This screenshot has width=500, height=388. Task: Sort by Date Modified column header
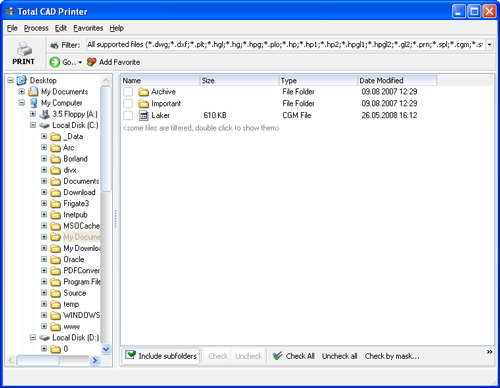pyautogui.click(x=397, y=80)
